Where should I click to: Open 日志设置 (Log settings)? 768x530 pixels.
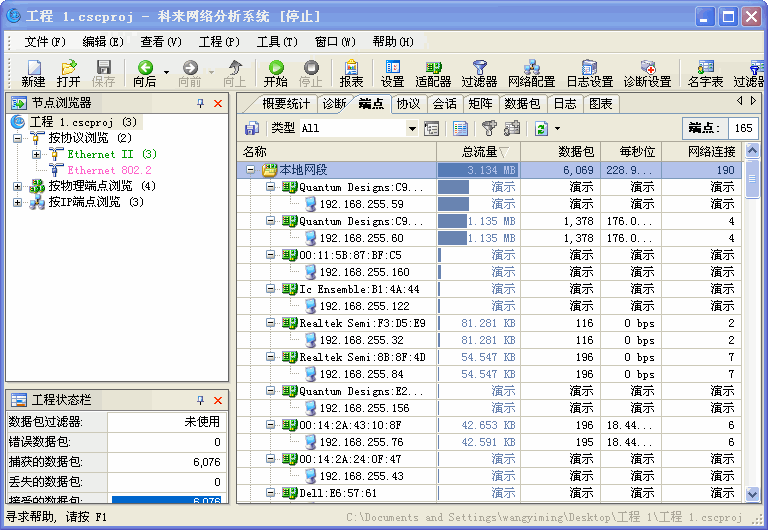point(590,73)
